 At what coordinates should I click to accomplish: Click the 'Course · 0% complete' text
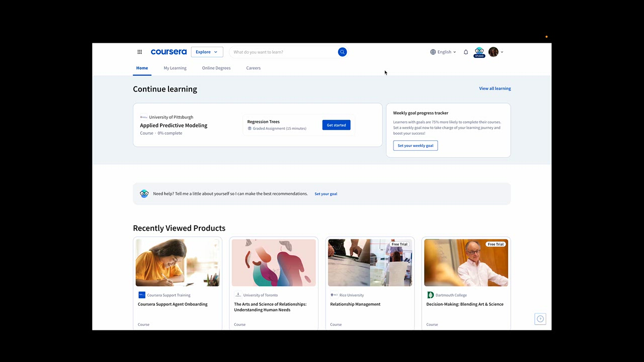161,133
